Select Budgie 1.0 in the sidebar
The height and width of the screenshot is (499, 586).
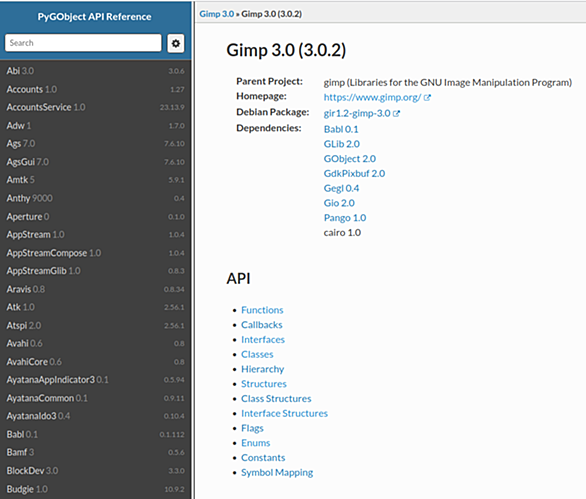click(x=95, y=489)
